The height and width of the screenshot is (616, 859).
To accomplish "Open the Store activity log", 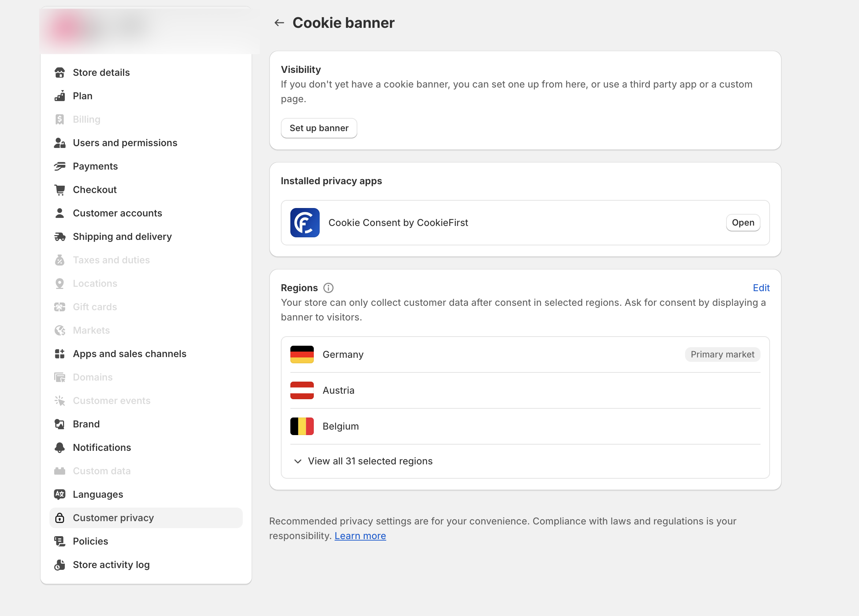I will (111, 564).
